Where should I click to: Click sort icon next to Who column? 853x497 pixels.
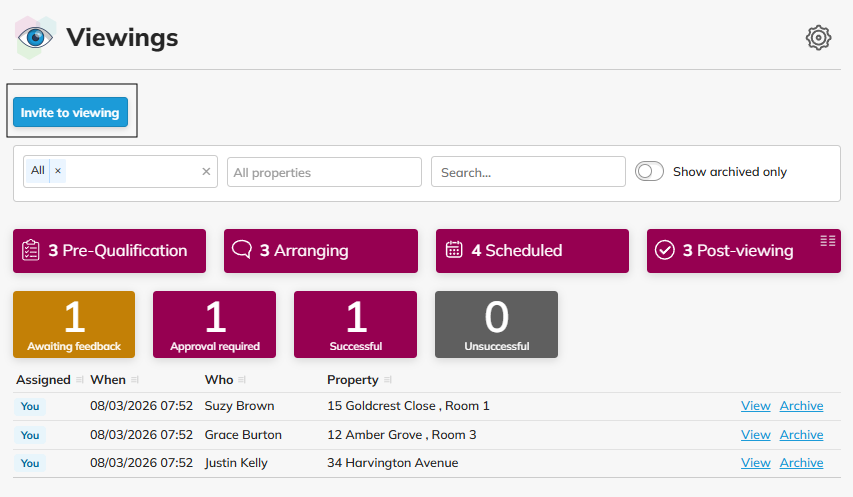coord(241,380)
